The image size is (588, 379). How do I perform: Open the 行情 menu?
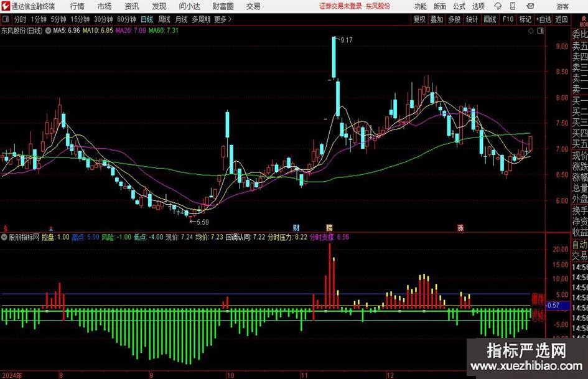coord(77,6)
